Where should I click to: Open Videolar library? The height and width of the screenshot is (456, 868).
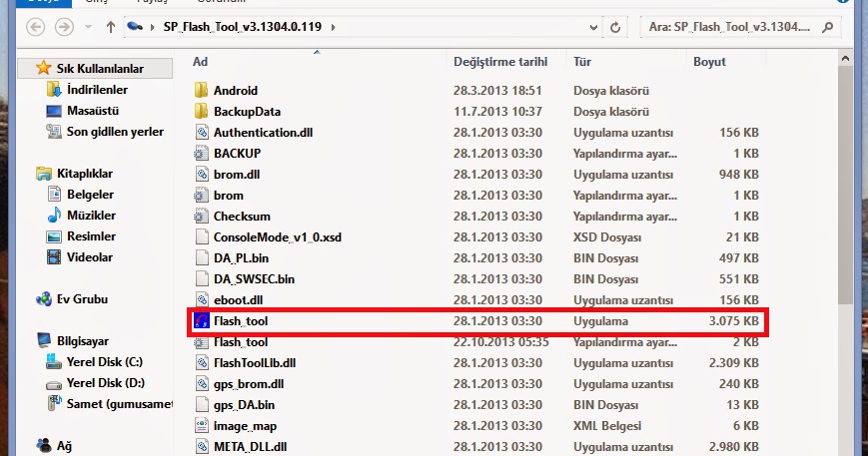[x=90, y=257]
